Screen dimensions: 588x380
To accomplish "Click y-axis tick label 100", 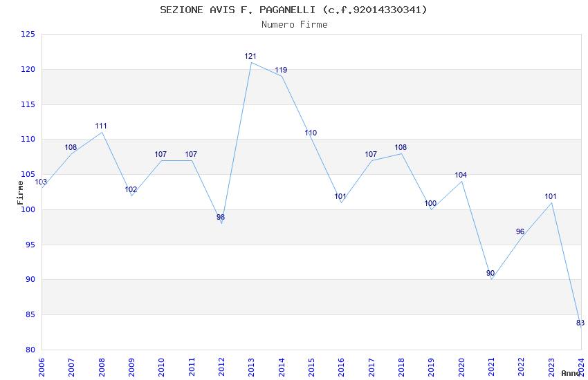I will [x=28, y=209].
